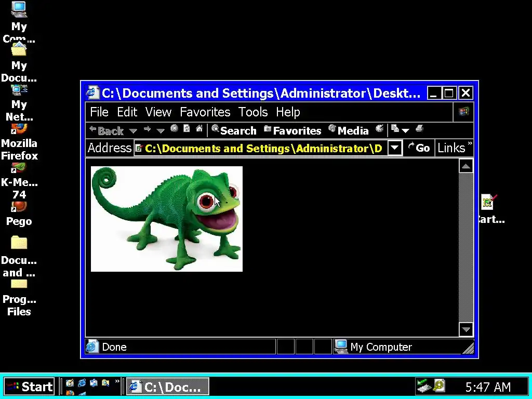Select the K-Meleon 74 desktop shortcut

19,181
